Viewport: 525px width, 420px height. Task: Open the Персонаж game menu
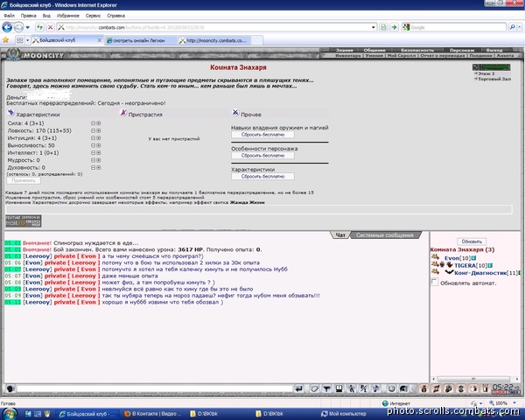[462, 50]
